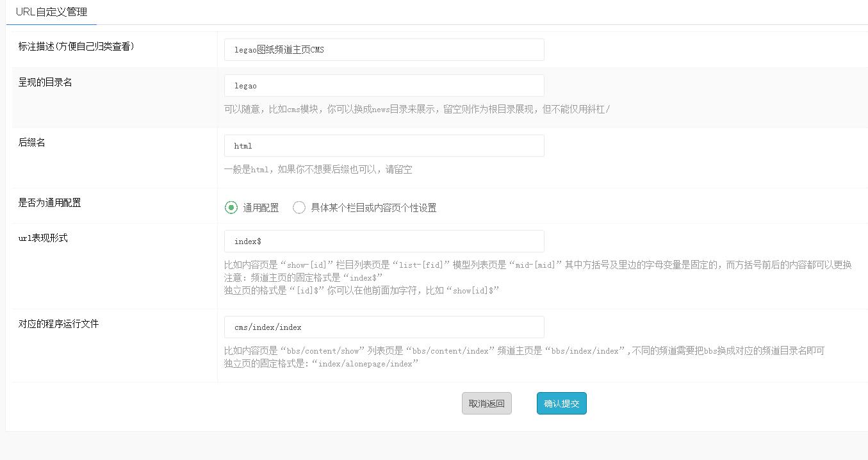
Task: Open the URL自定义管理 tab
Action: (x=51, y=12)
